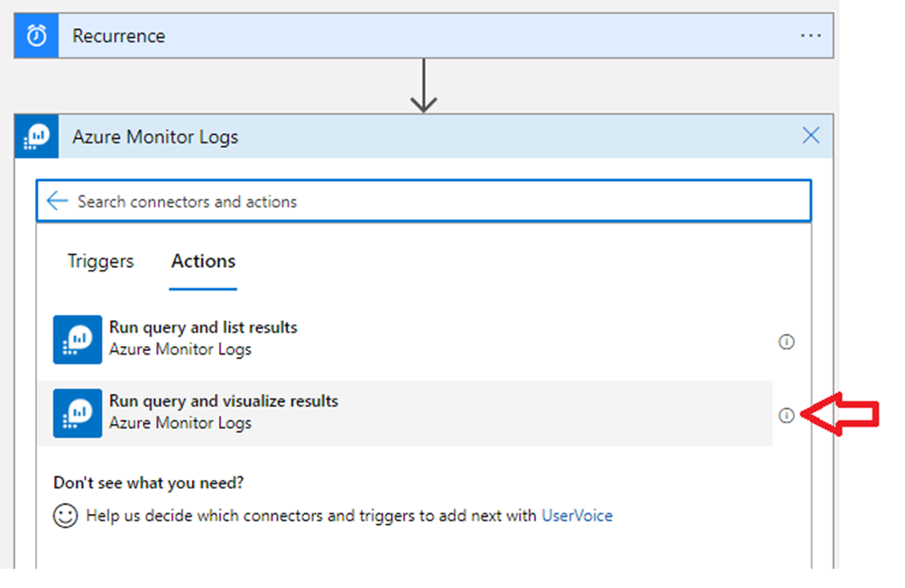Click the smiley face feedback icon
905x588 pixels.
[65, 515]
